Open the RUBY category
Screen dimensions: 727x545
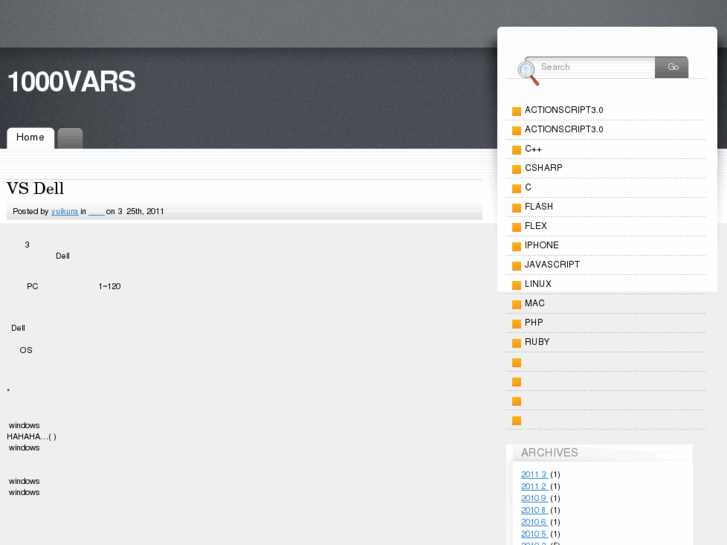[x=537, y=342]
